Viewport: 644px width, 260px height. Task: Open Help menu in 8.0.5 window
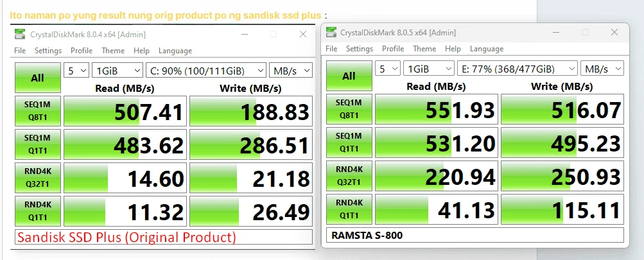point(453,48)
